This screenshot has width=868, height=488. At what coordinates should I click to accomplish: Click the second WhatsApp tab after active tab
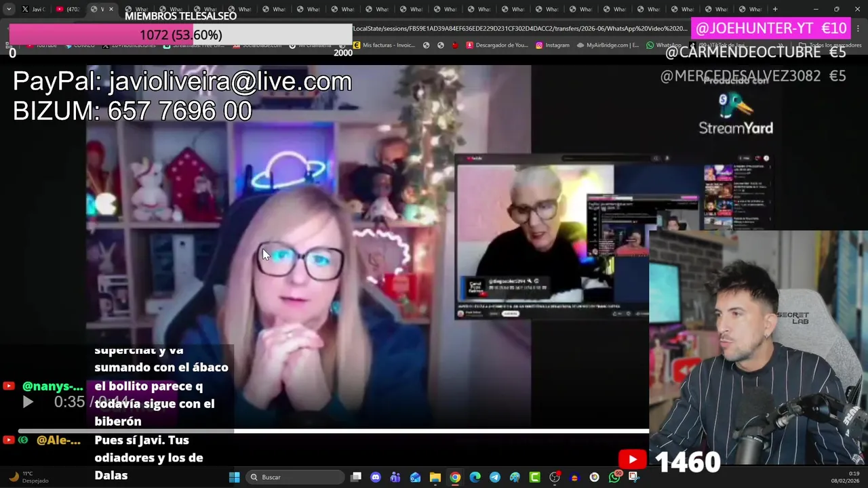point(170,9)
